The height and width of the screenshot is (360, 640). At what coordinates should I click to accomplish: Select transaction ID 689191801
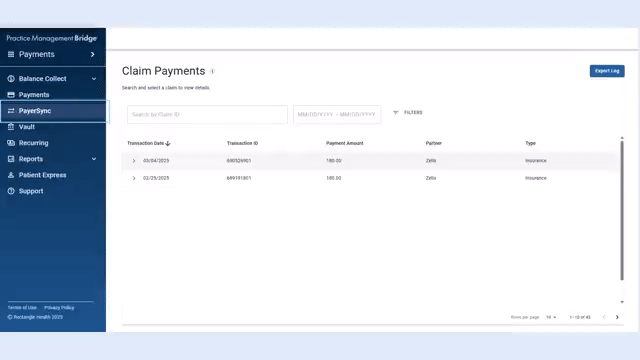239,178
